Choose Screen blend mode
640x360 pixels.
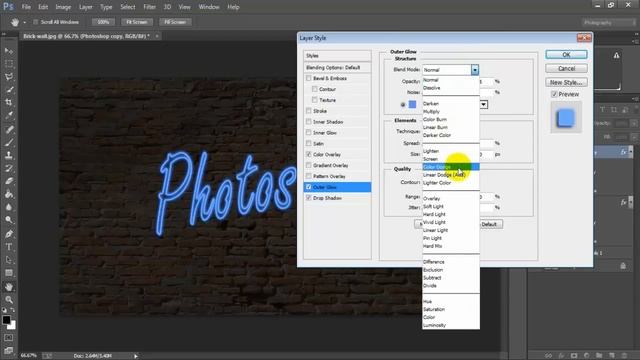(x=451, y=159)
